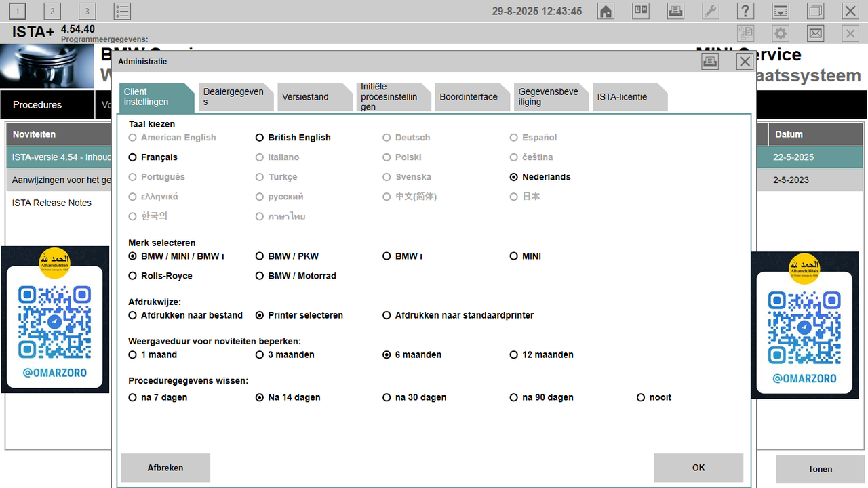868x488 pixels.
Task: Select the BMW / MINI / BMW i brand option
Action: click(176, 256)
